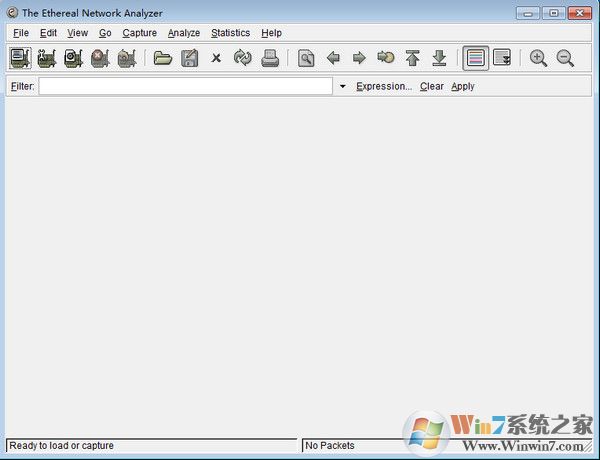Restart the running live capture
The width and height of the screenshot is (600, 460).
tap(127, 58)
